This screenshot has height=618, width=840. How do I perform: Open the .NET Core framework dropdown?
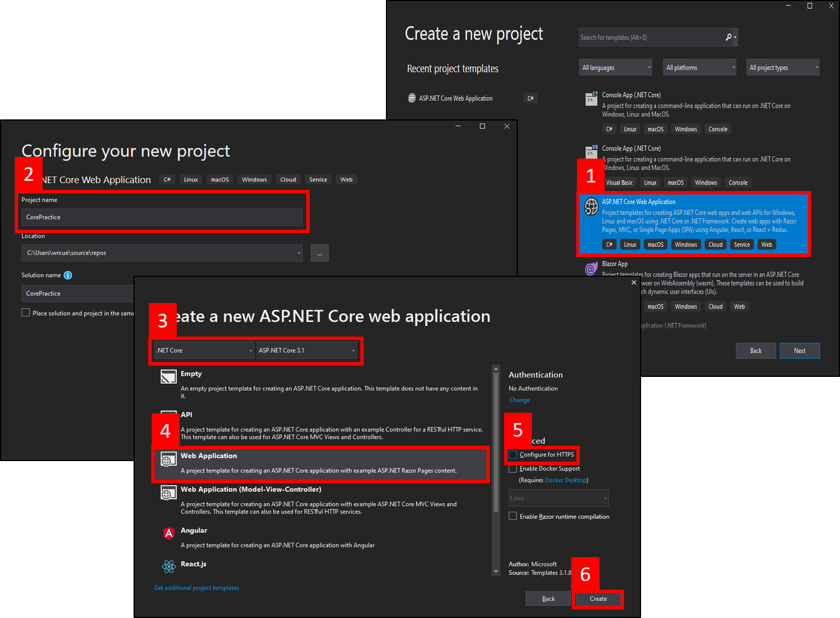[203, 350]
